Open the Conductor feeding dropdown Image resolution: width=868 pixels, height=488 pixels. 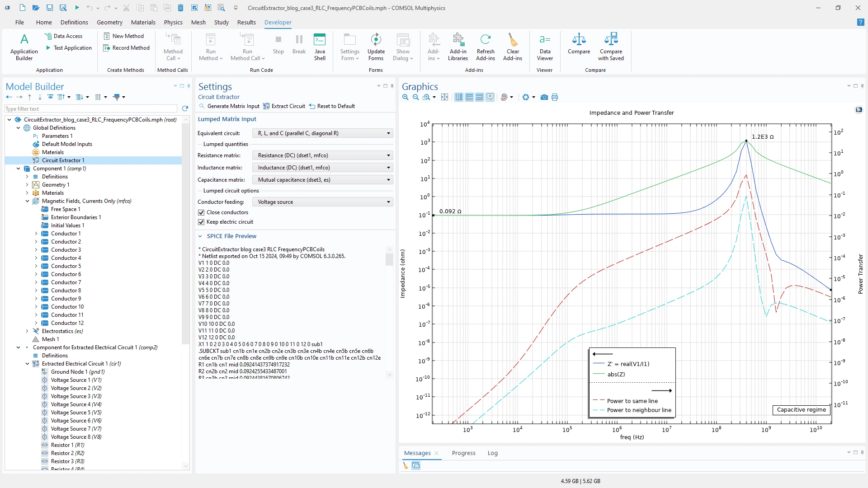(x=322, y=202)
